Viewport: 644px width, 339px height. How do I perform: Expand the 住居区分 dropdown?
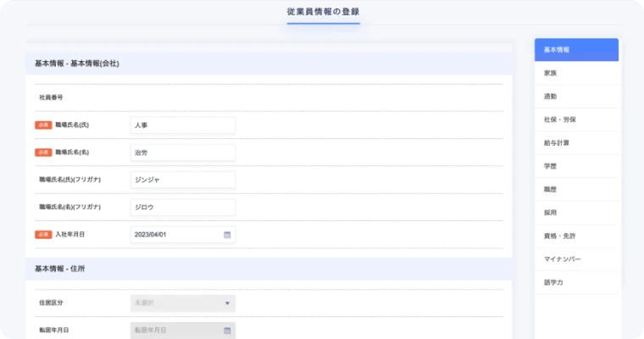click(x=183, y=303)
